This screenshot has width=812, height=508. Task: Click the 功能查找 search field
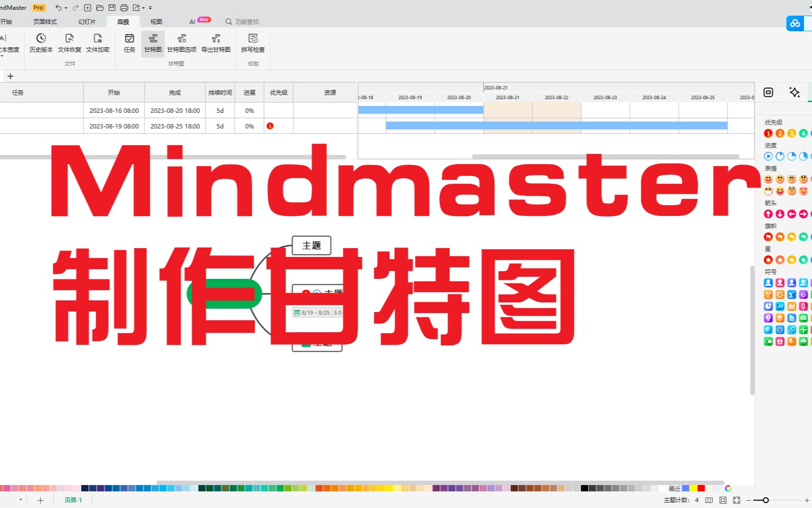242,22
